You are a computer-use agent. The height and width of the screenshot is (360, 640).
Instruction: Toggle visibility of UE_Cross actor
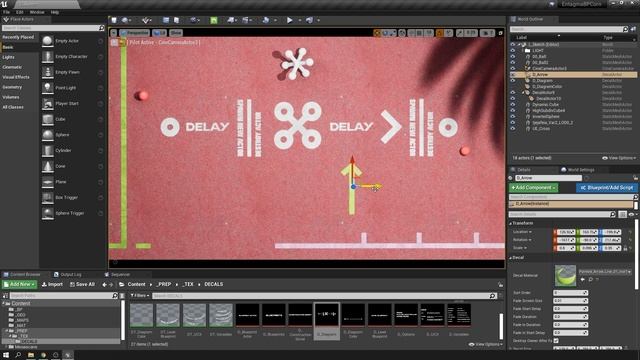[x=513, y=129]
